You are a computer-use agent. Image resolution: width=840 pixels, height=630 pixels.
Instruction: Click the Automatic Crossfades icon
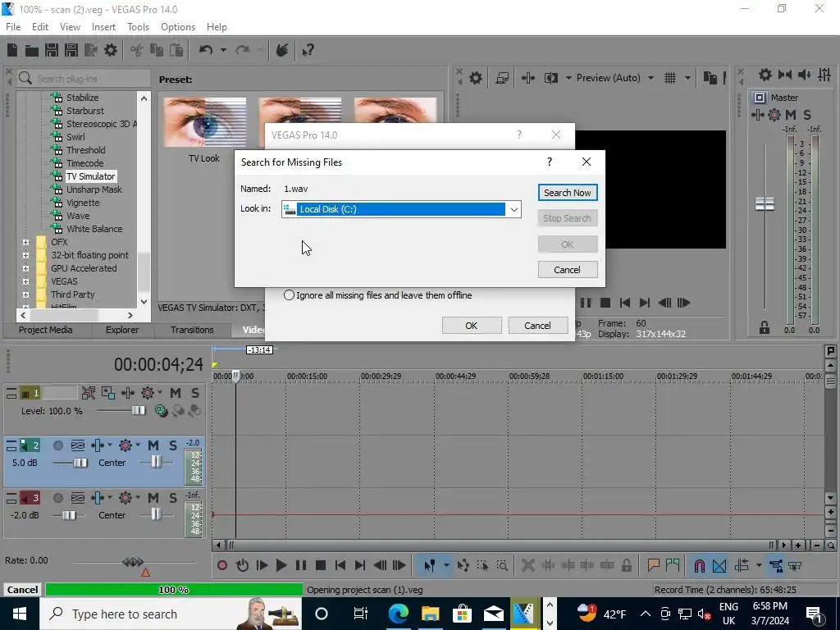click(x=719, y=566)
